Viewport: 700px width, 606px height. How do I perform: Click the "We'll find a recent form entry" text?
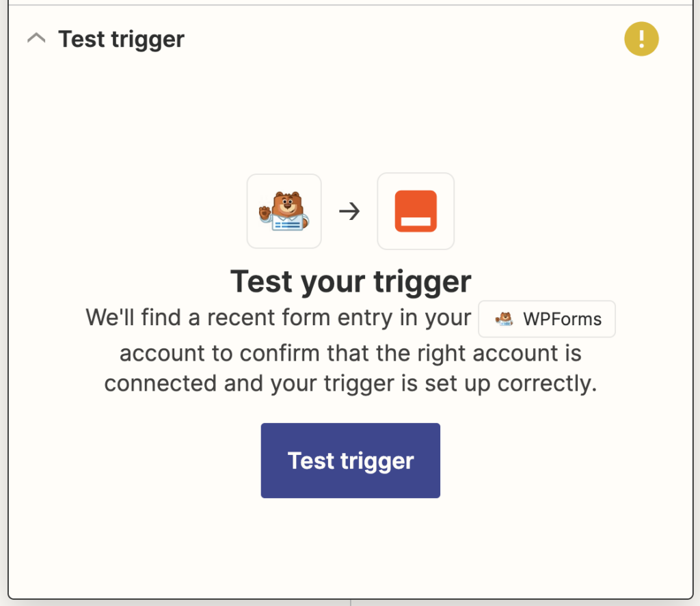278,318
